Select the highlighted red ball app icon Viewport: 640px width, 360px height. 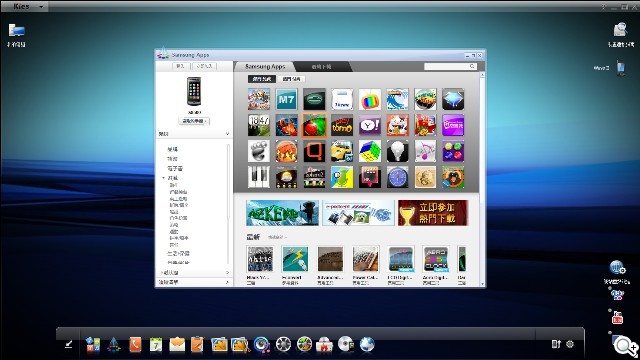pos(314,125)
